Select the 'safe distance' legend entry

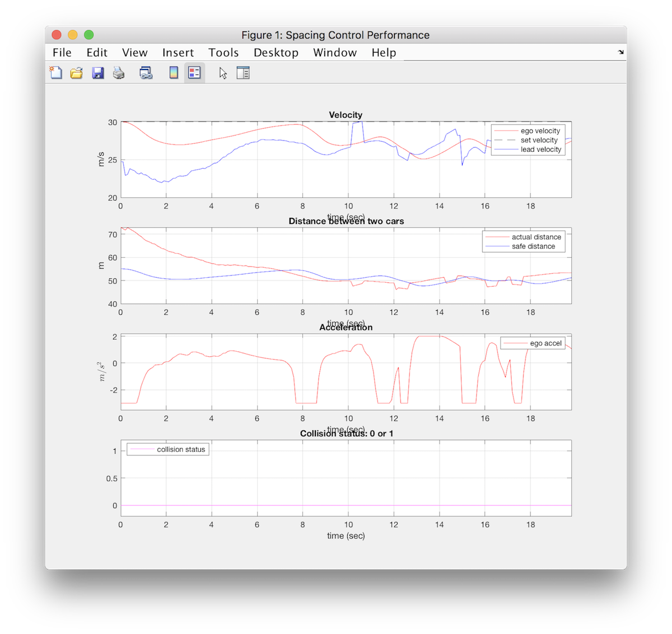click(521, 246)
